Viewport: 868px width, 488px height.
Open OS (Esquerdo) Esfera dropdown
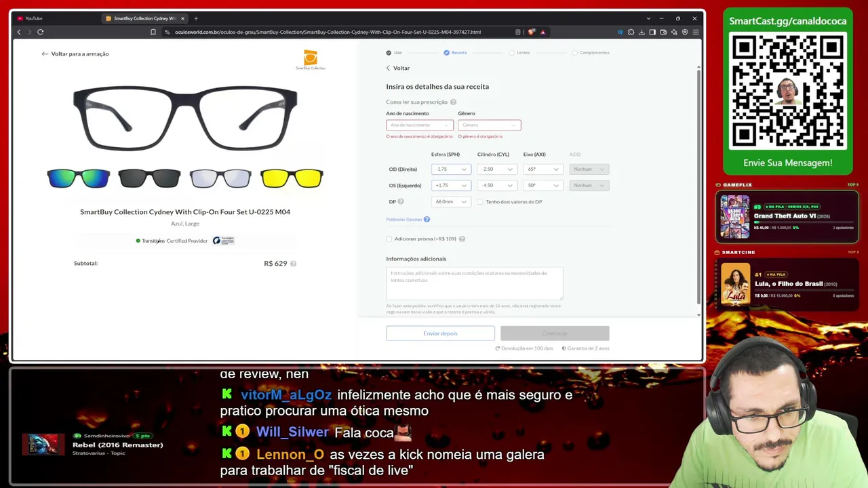pyautogui.click(x=452, y=186)
